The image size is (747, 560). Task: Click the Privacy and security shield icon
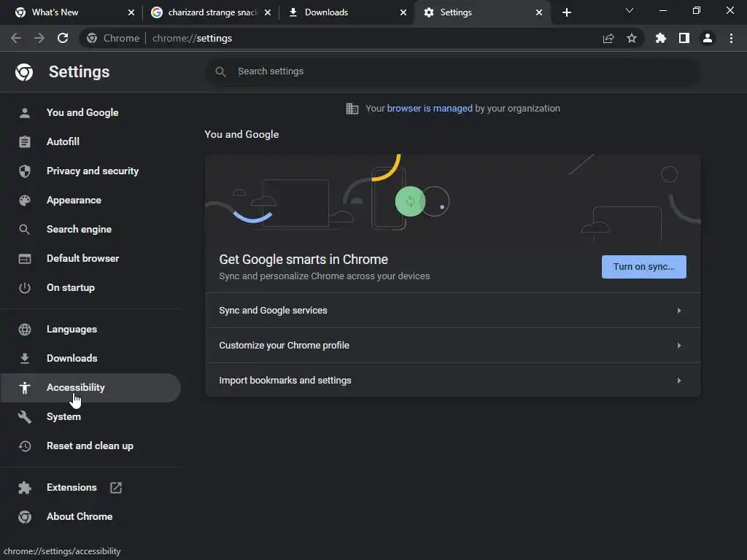[x=25, y=171]
